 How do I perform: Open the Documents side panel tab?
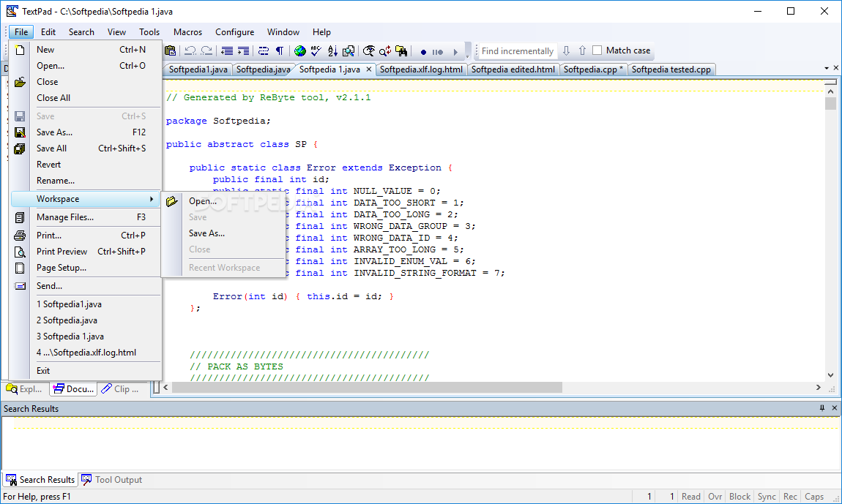click(73, 389)
